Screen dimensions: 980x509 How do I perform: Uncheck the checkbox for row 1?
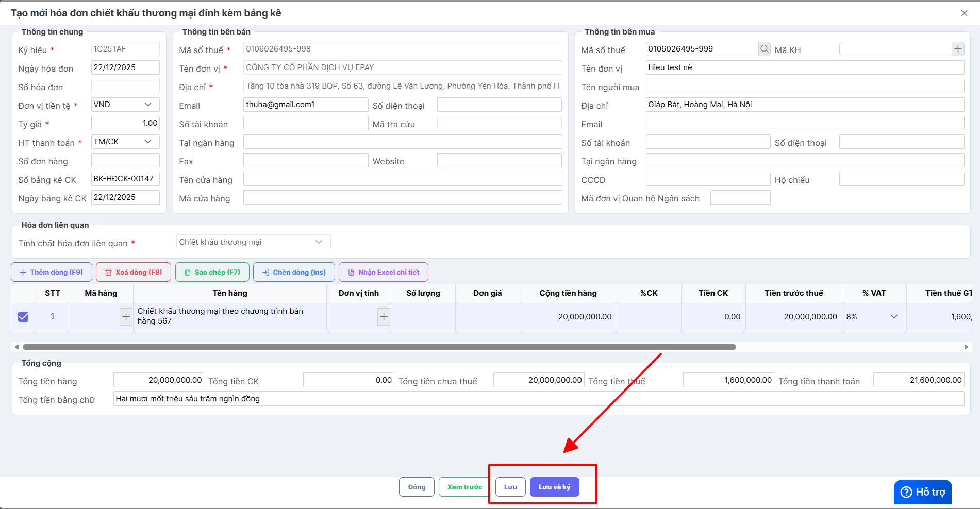(x=23, y=317)
